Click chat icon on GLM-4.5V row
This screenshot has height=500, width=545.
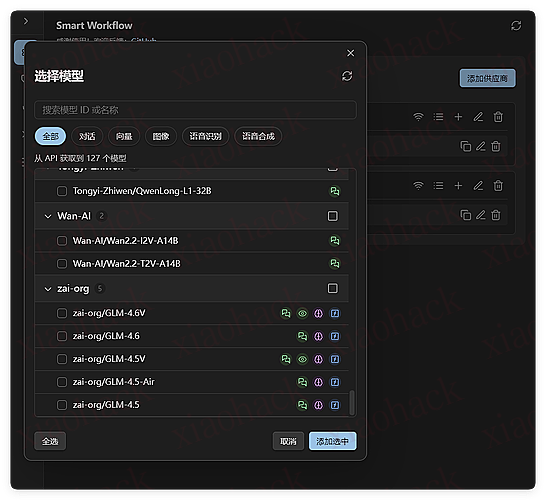tap(286, 359)
